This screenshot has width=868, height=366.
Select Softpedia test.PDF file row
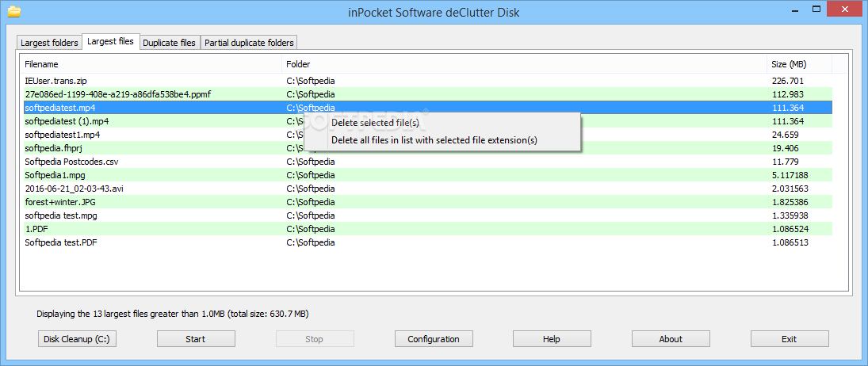pos(428,242)
